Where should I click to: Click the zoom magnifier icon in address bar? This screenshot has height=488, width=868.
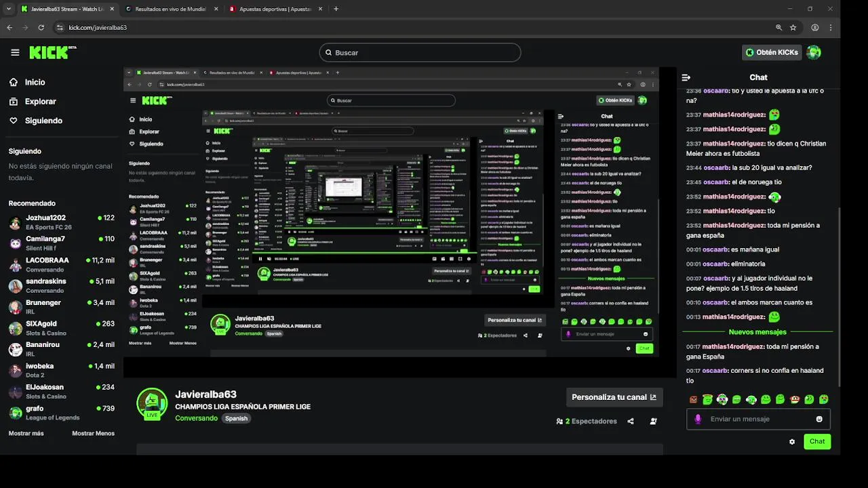[778, 27]
